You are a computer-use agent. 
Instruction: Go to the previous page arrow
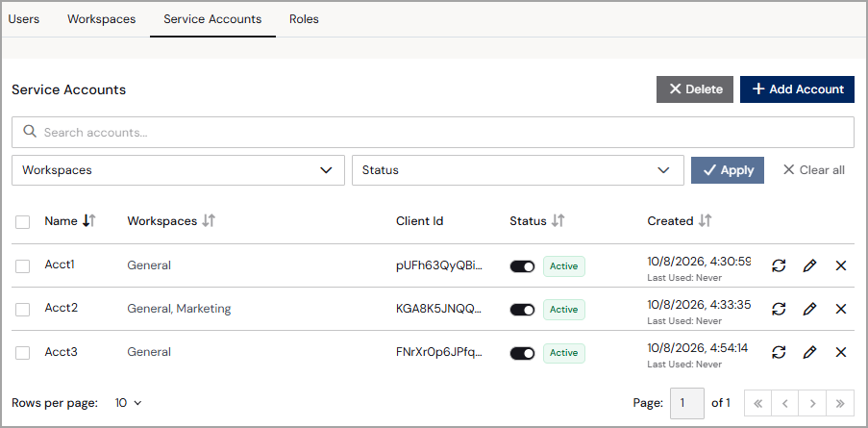(785, 403)
